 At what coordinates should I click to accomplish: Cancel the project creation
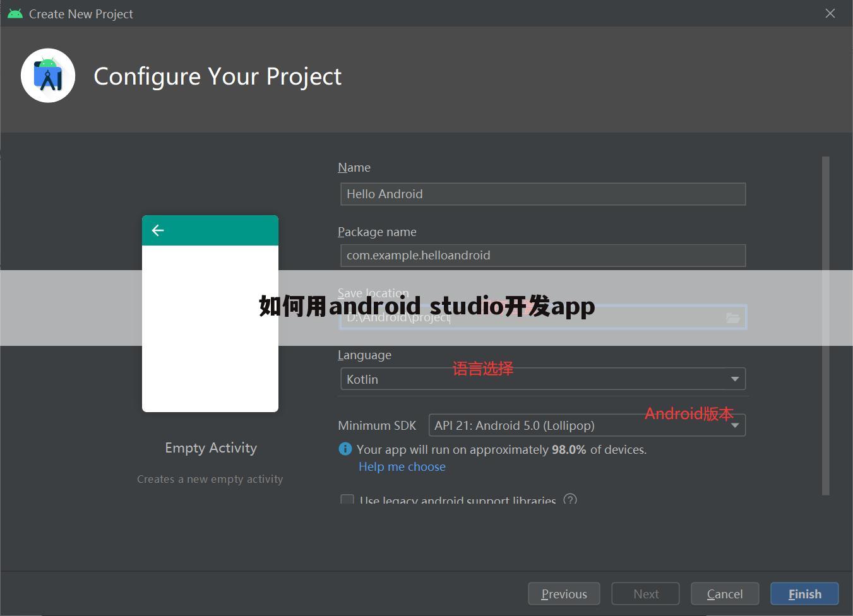click(x=725, y=594)
